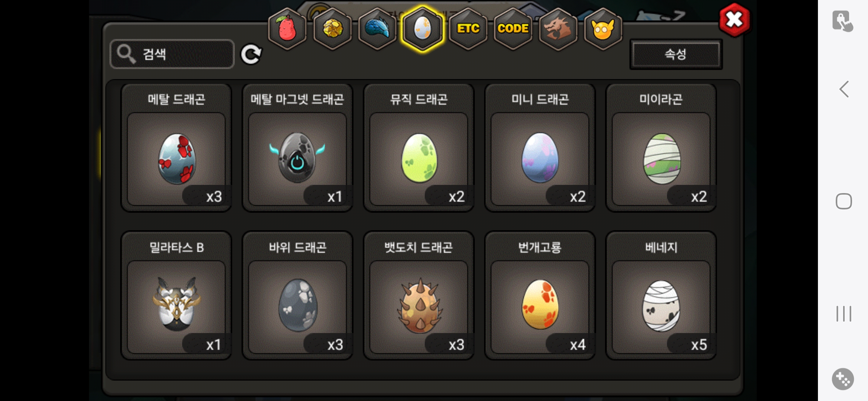Open the red fruit food tab
Viewport: 868px width, 401px height.
(287, 29)
